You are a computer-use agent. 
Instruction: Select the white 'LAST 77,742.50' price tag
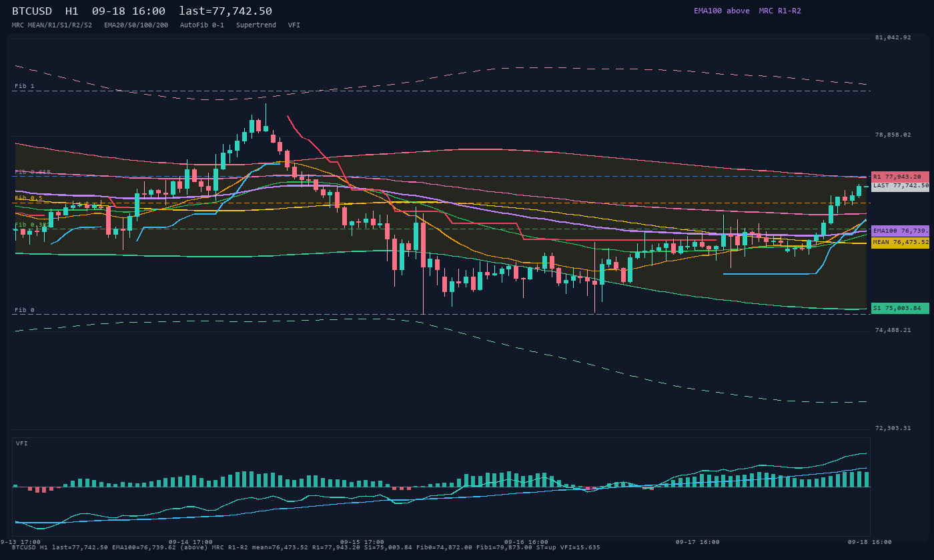(x=900, y=186)
